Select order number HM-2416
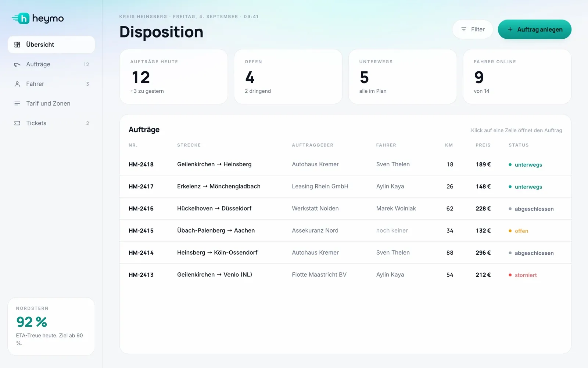This screenshot has width=588, height=368. [141, 209]
